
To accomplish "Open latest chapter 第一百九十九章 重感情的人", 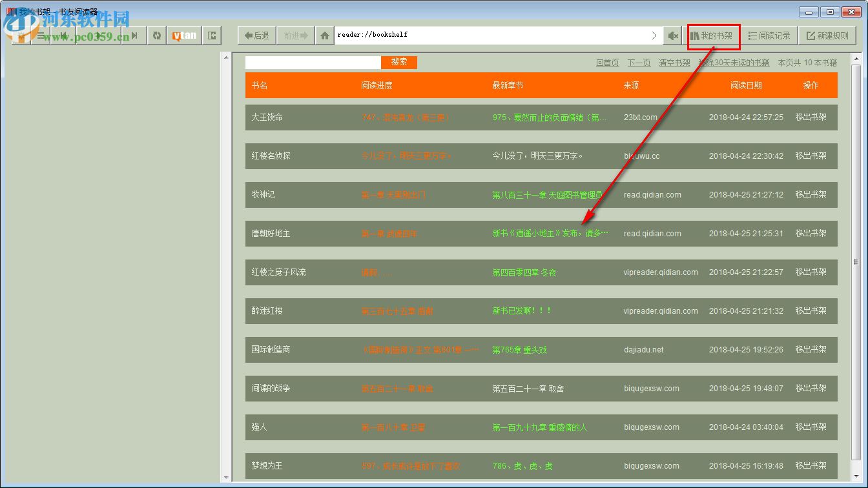I will click(x=540, y=427).
